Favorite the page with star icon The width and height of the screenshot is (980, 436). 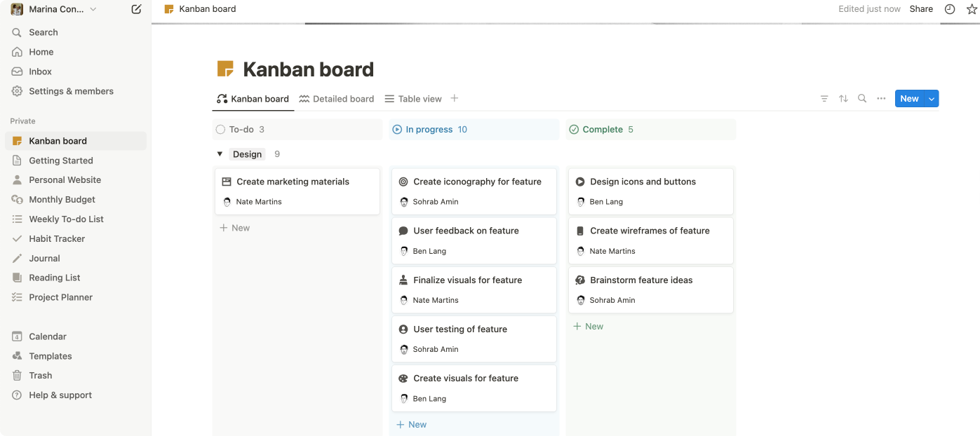972,9
